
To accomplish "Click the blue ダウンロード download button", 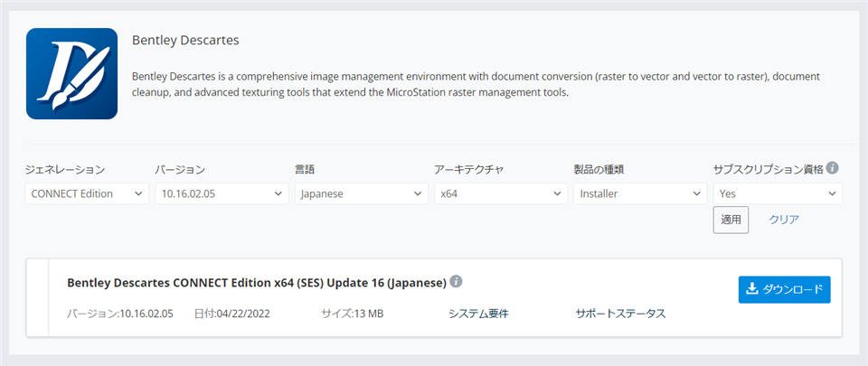I will coord(784,289).
